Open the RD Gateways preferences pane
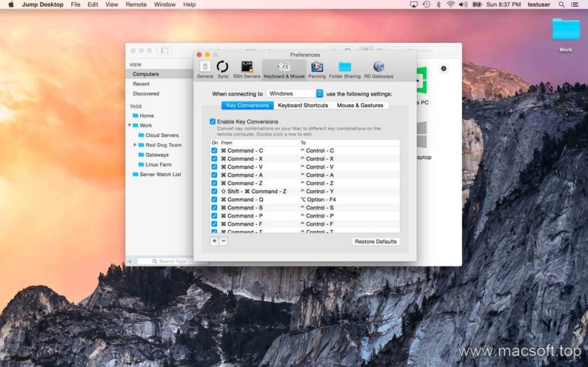 pos(378,69)
